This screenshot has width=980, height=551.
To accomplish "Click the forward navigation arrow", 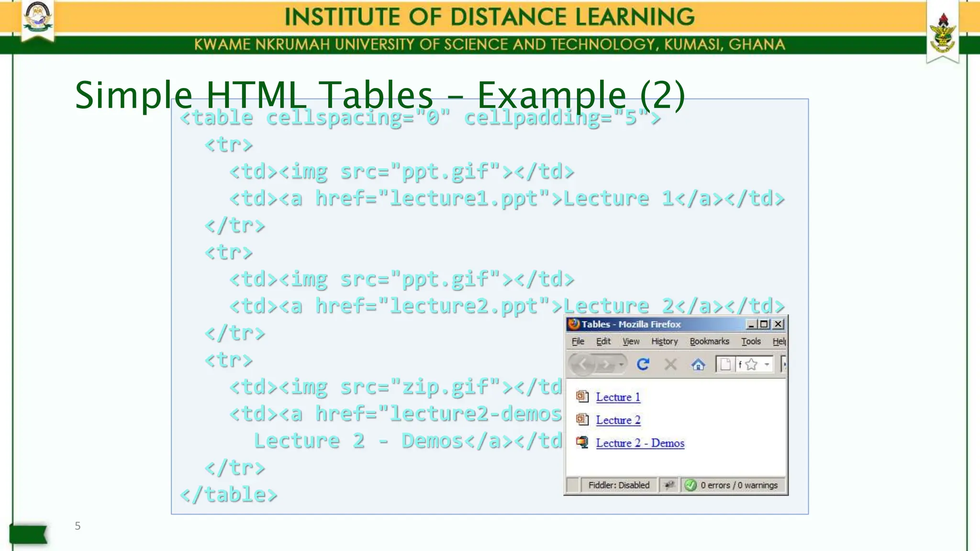I will (605, 365).
